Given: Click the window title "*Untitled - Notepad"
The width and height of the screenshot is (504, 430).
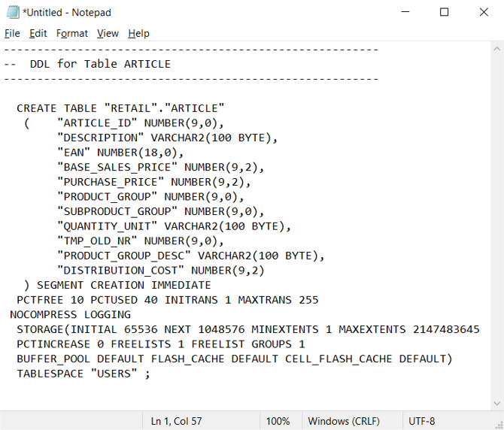Looking at the screenshot, I should click(x=68, y=12).
